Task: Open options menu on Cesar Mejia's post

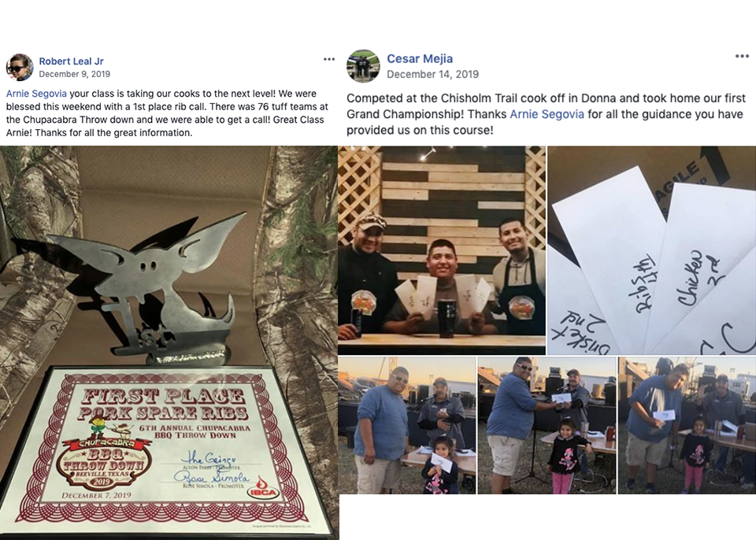Action: pos(742,57)
